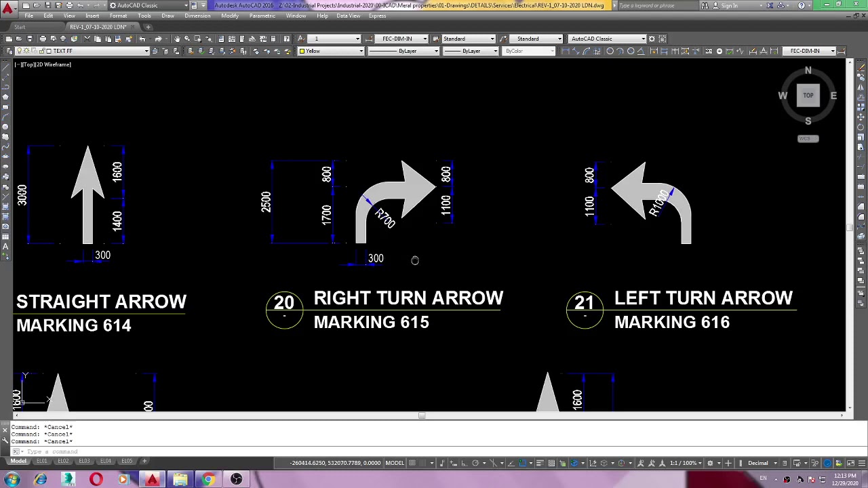
Task: Open Opera browser from the taskbar
Action: tap(96, 480)
